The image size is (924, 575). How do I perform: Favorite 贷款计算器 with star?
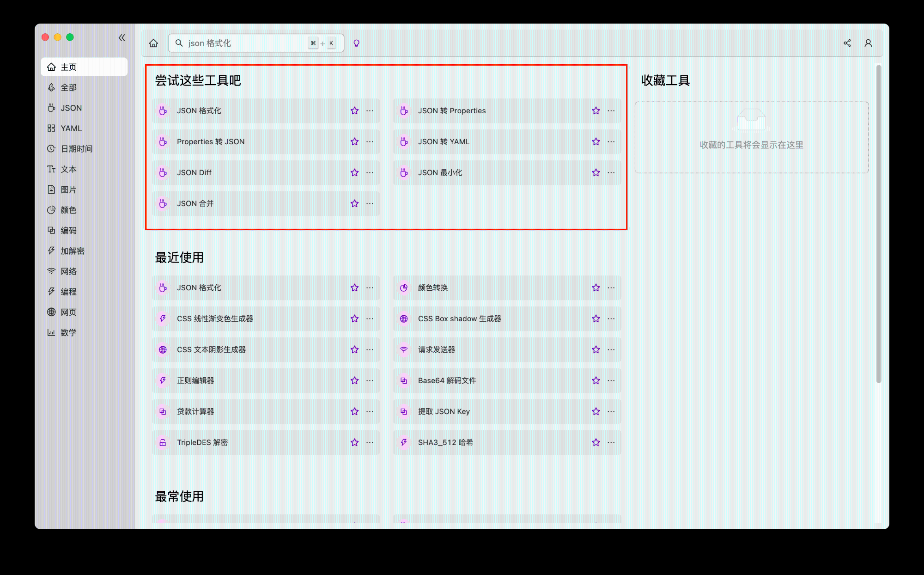354,411
